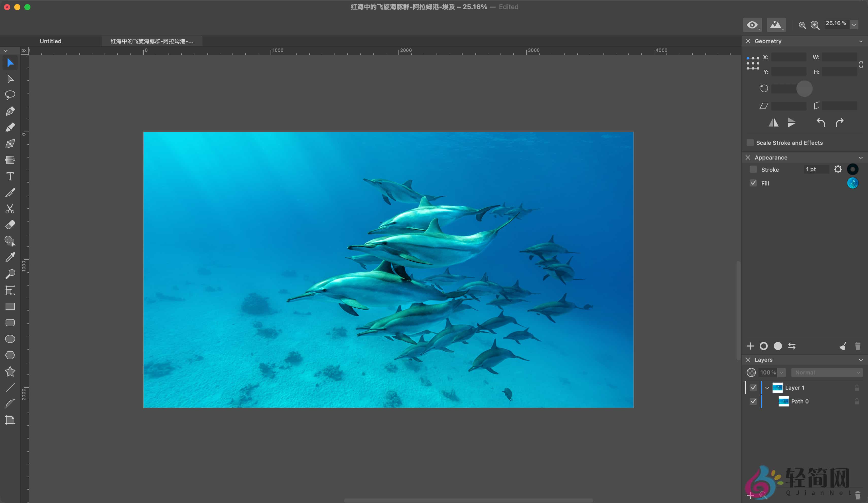The height and width of the screenshot is (503, 868).
Task: Collapse the Layer 1 group
Action: coord(767,387)
